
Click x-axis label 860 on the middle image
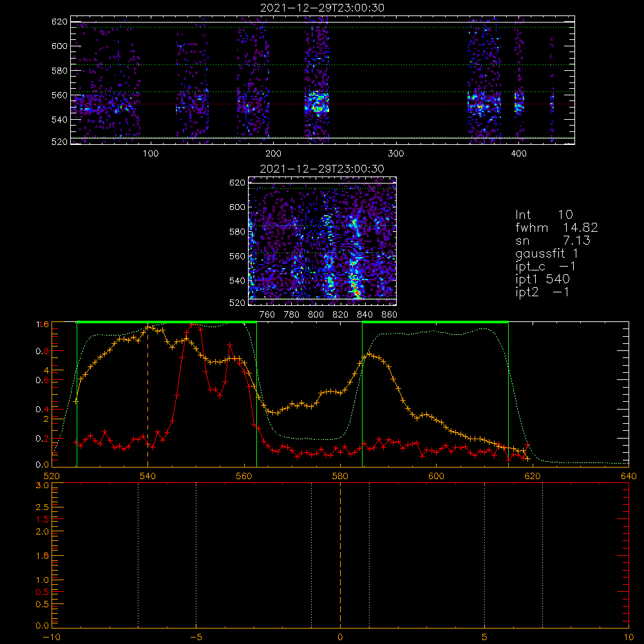[390, 315]
